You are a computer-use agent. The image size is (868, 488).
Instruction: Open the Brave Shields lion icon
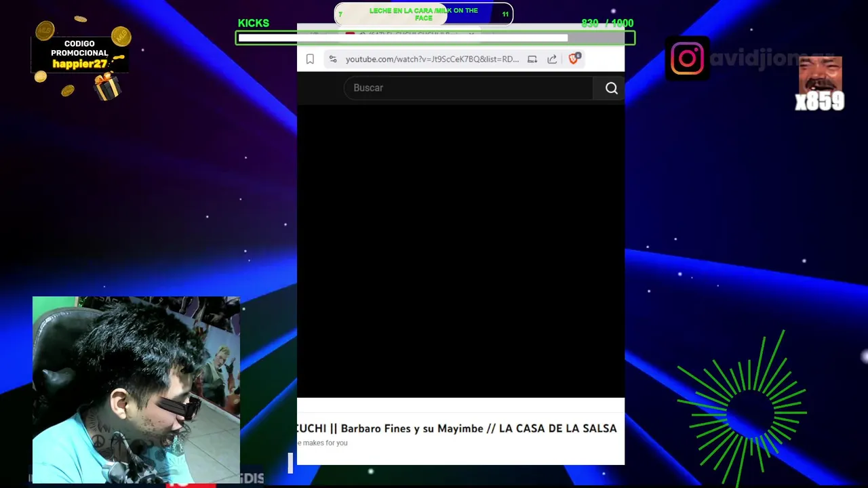point(574,59)
